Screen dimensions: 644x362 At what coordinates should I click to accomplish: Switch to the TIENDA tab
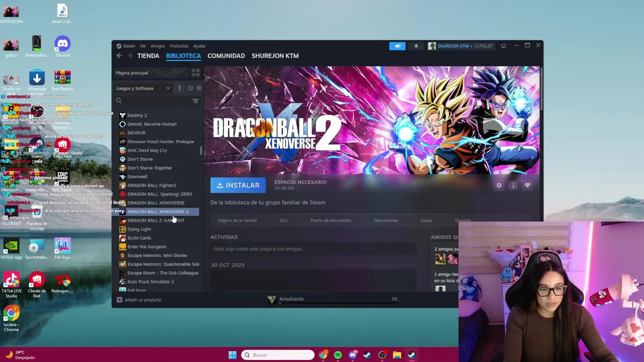(148, 56)
